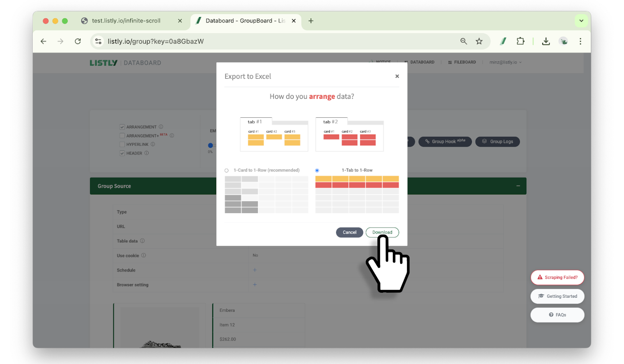Open the browser Extensions puzzle icon
Image resolution: width=624 pixels, height=364 pixels.
point(520,41)
